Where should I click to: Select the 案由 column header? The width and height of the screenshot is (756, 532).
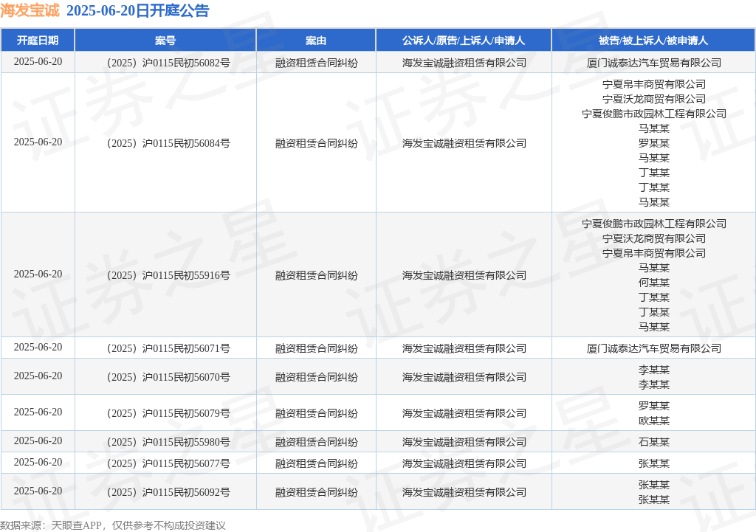pos(316,41)
